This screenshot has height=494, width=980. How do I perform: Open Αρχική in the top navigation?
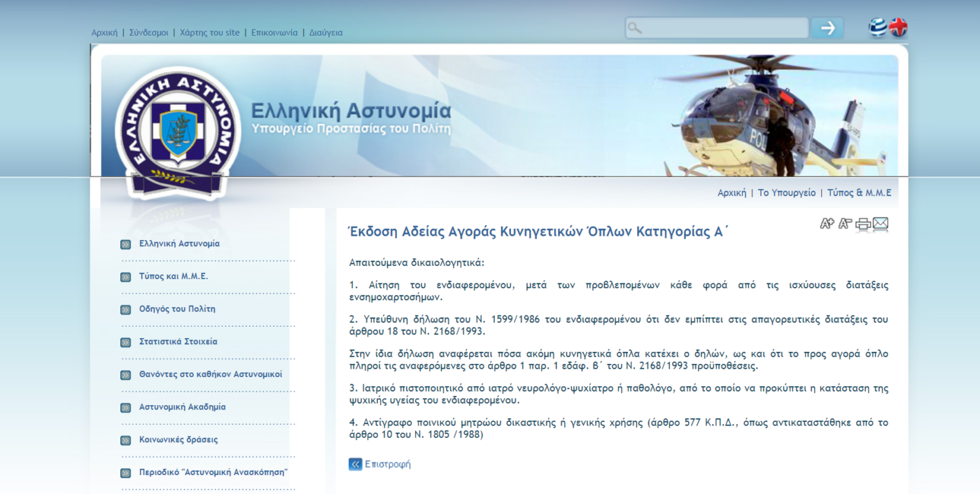(104, 33)
